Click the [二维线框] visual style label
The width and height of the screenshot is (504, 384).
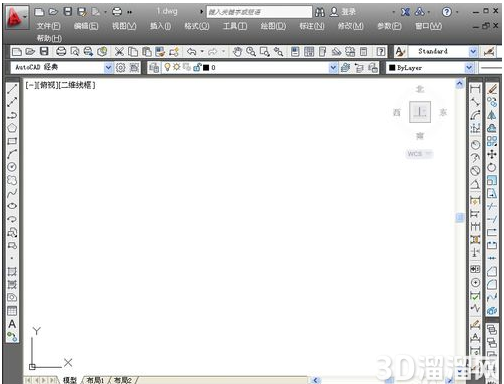(x=77, y=85)
